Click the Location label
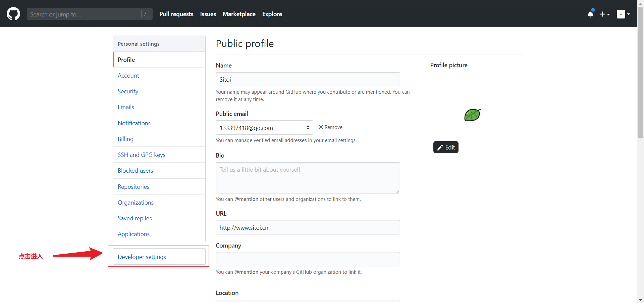The width and height of the screenshot is (644, 303). click(x=227, y=293)
